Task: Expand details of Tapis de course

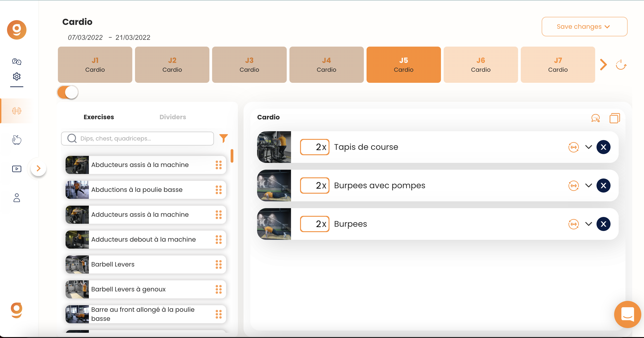Action: (589, 147)
